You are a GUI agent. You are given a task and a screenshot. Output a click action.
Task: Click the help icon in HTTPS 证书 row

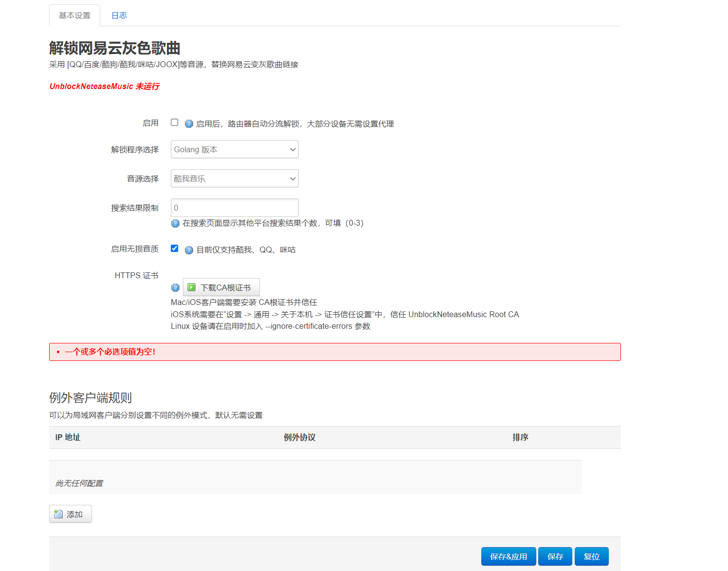coord(175,287)
